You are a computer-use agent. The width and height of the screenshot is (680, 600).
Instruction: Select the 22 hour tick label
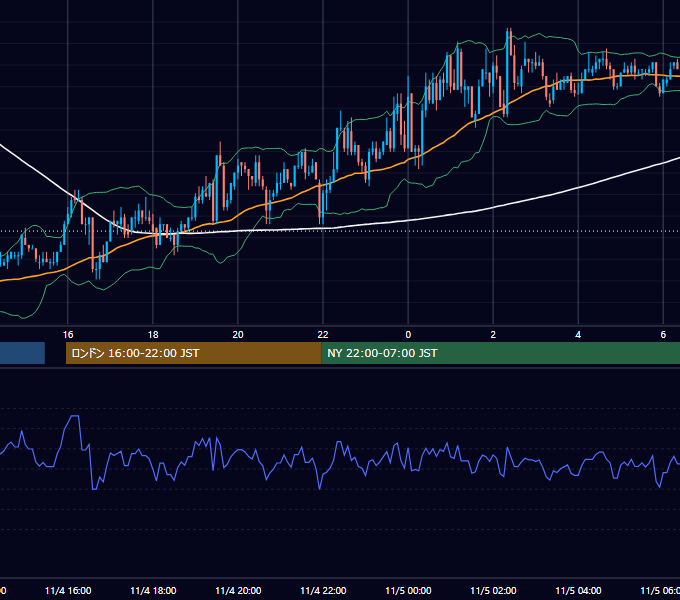click(323, 335)
